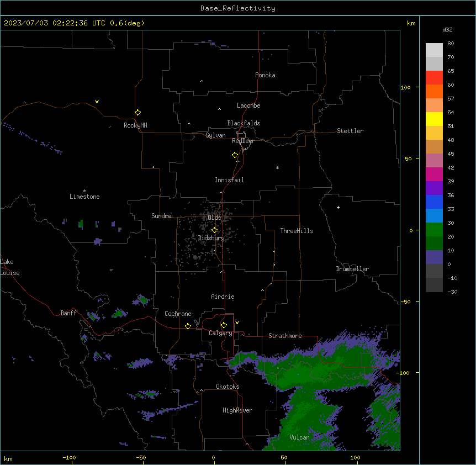Click the Sundre town label
The width and height of the screenshot is (476, 465).
pos(161,216)
